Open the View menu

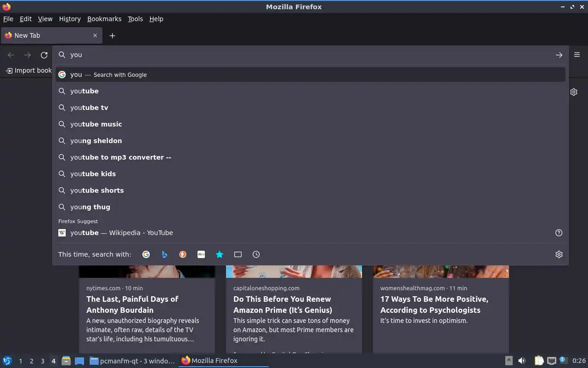45,19
